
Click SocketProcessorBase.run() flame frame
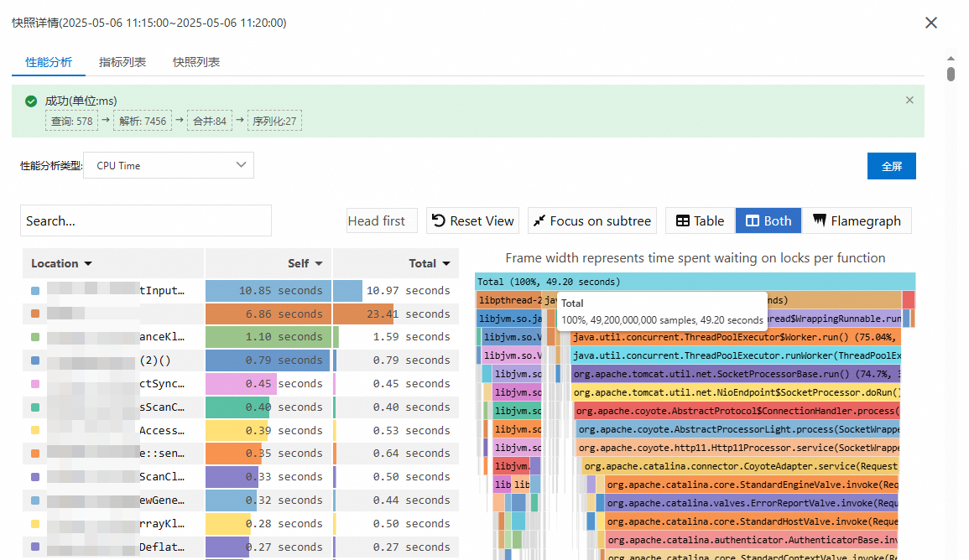point(736,374)
